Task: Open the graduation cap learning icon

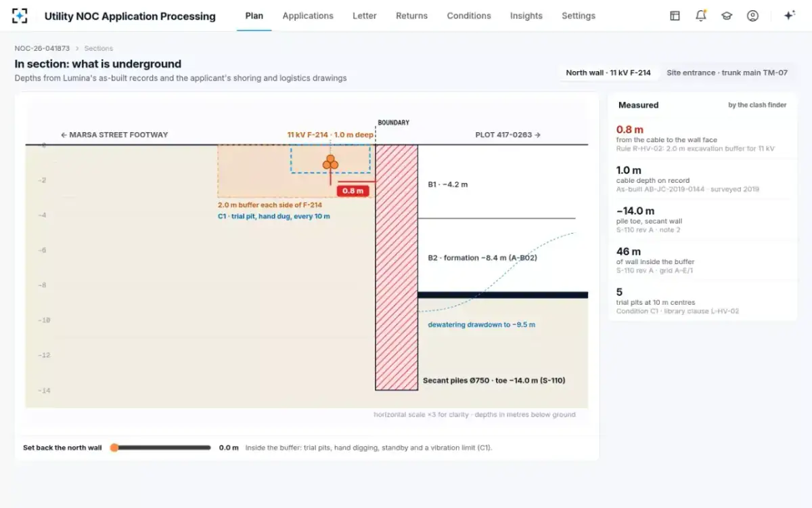Action: (x=727, y=16)
